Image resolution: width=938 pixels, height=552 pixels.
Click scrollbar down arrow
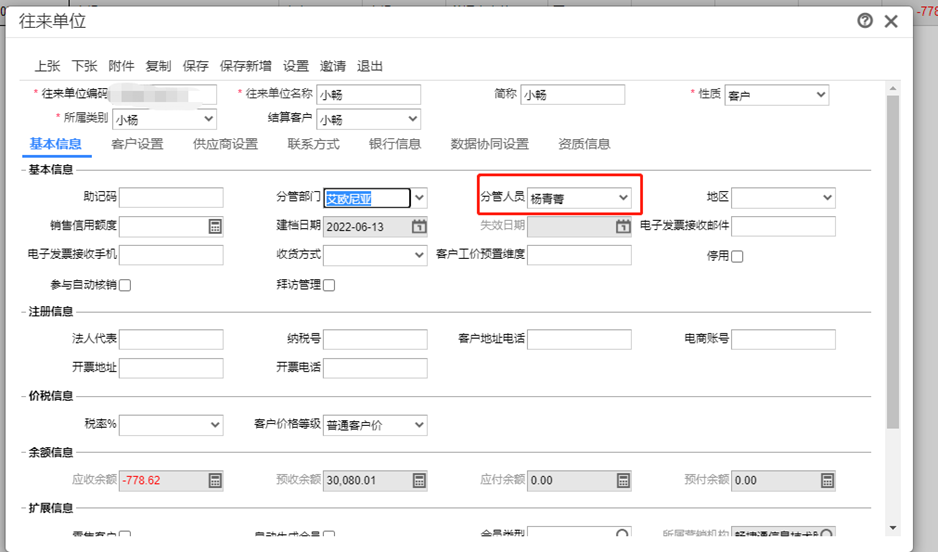893,528
